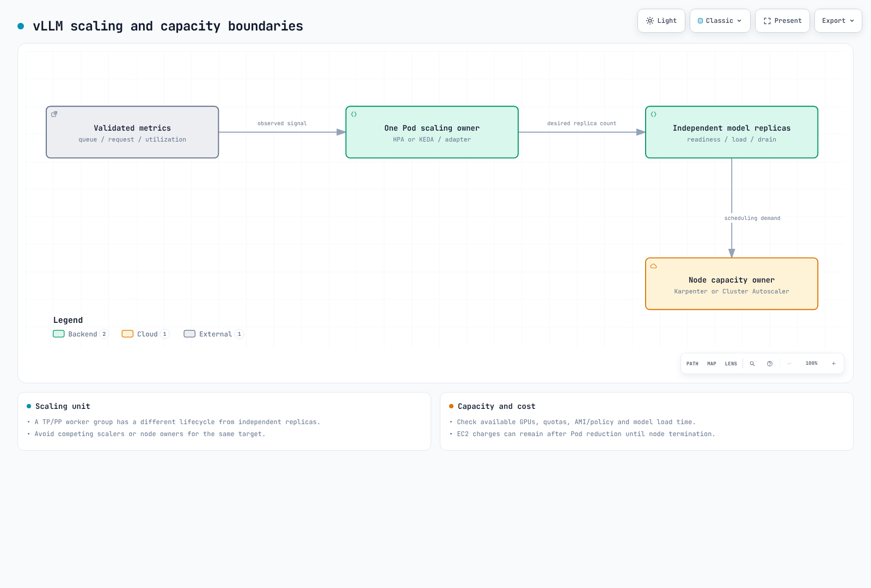
Task: Click 'readiness / load / drain' subtitle
Action: [x=732, y=140]
